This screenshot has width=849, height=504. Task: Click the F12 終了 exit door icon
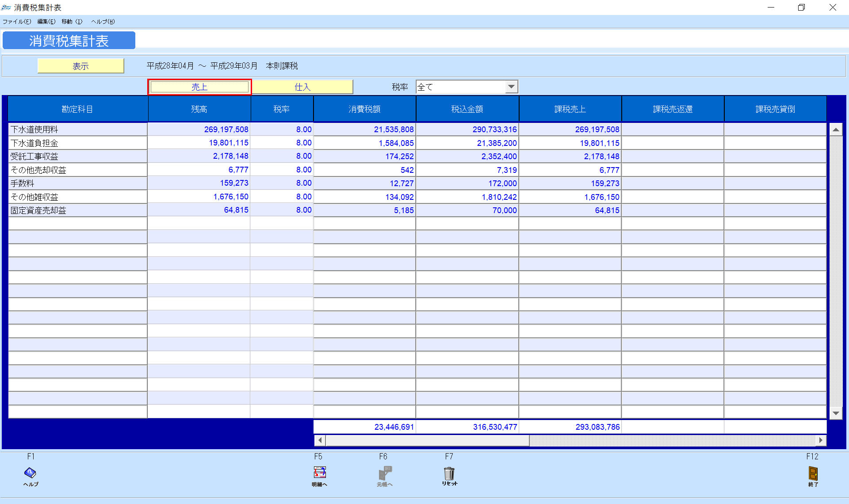pyautogui.click(x=813, y=473)
